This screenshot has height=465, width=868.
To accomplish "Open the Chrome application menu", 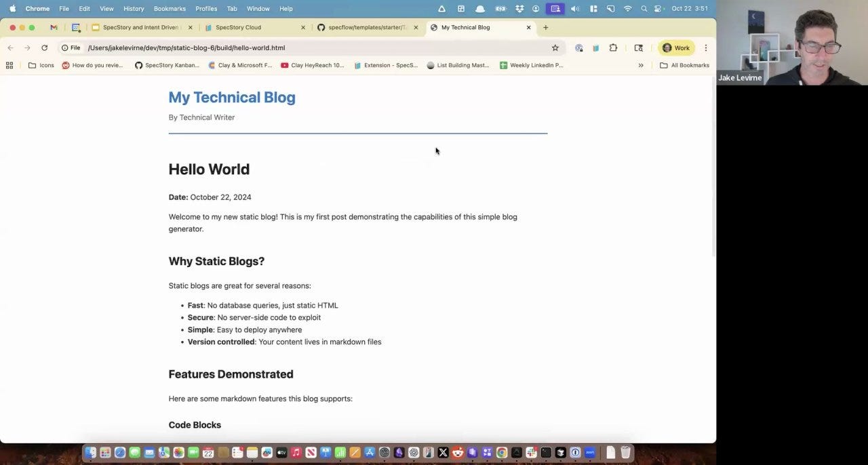I will click(37, 9).
